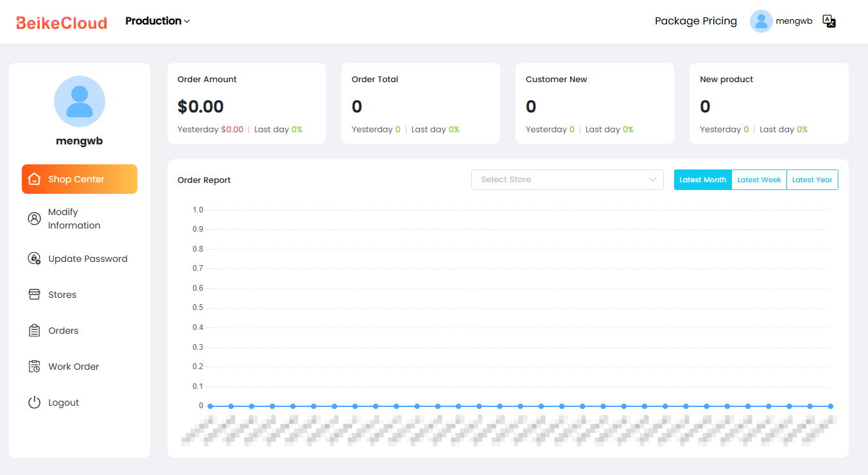868x475 pixels.
Task: Click the Shop Center house icon
Action: (x=35, y=179)
